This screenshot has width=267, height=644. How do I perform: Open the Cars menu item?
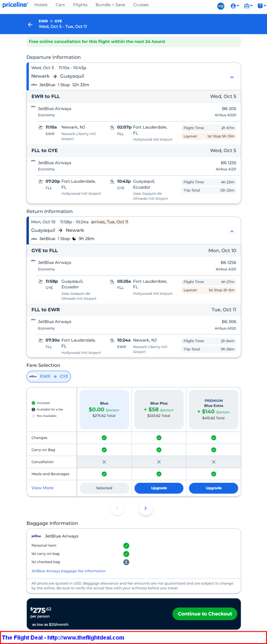[x=60, y=5]
